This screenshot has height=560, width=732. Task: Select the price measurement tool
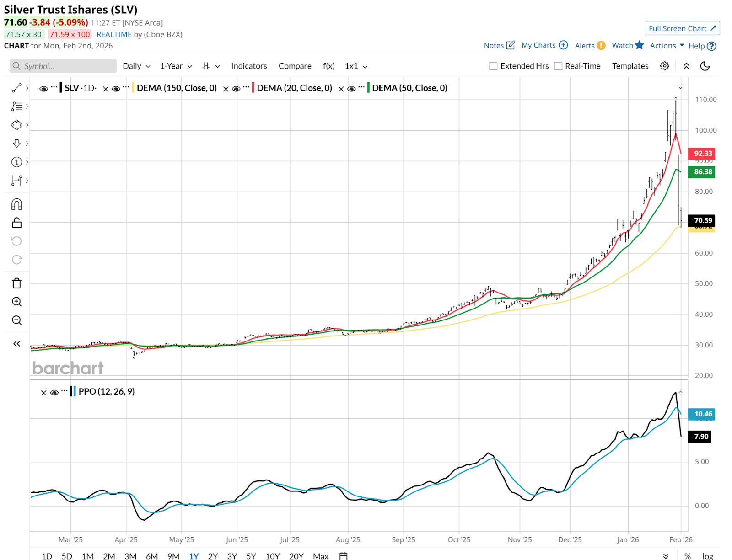16,181
